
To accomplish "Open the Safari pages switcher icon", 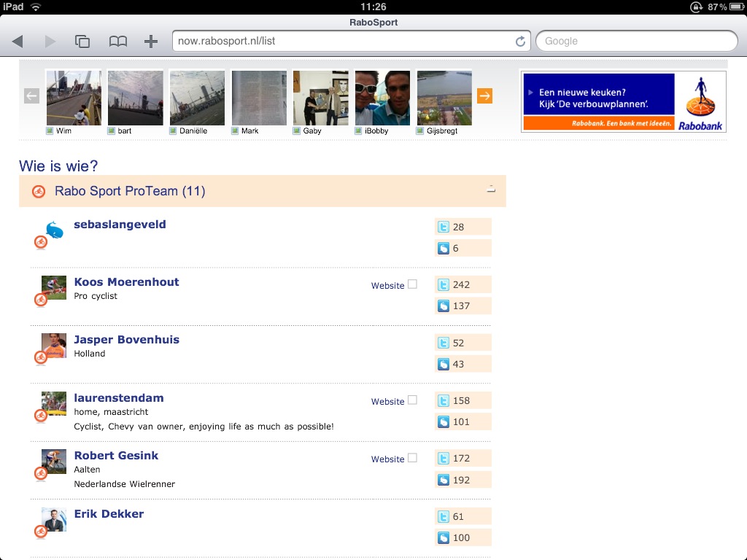I will 82,42.
